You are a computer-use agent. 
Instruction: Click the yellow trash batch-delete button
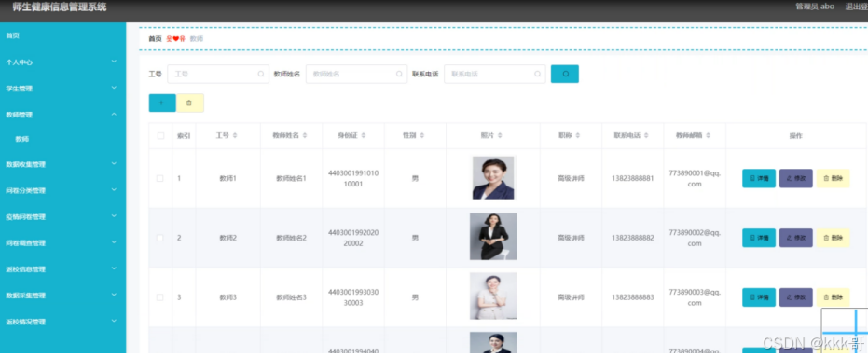tap(190, 103)
